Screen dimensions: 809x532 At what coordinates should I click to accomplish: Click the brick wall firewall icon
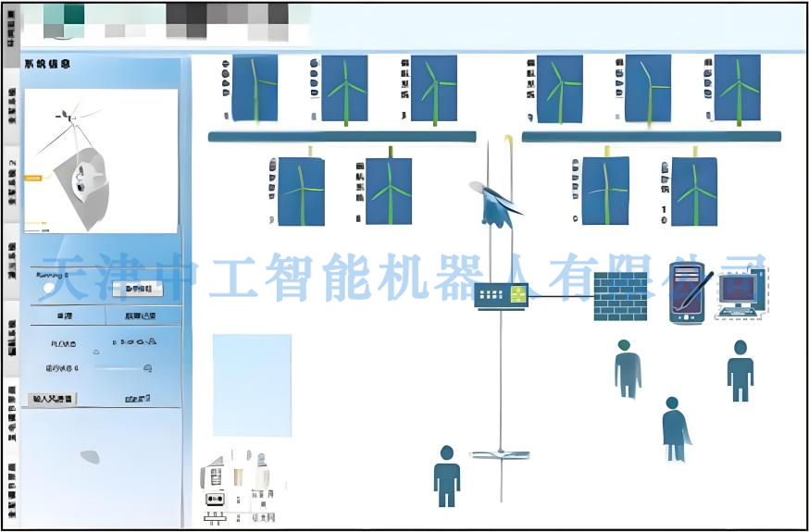tap(620, 296)
